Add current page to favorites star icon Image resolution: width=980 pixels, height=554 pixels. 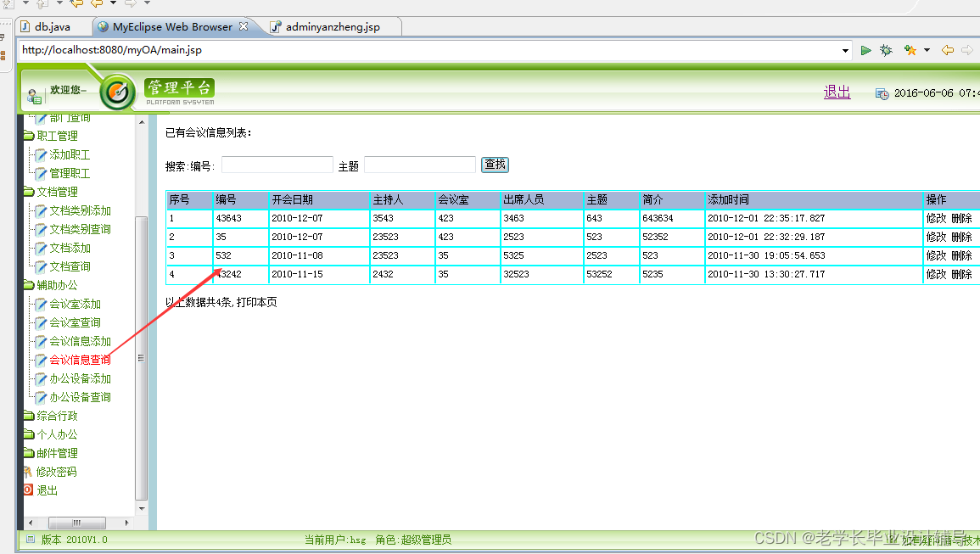click(909, 49)
